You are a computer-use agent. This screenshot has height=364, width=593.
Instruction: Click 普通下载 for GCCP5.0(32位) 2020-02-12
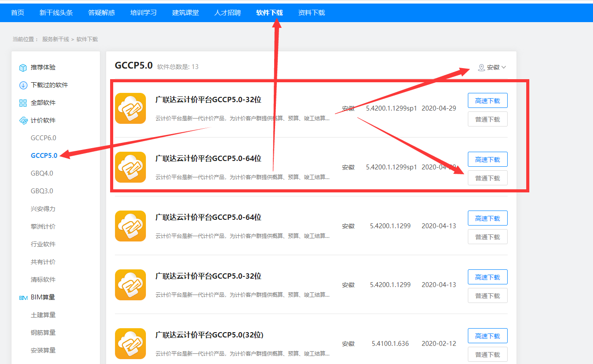point(488,354)
